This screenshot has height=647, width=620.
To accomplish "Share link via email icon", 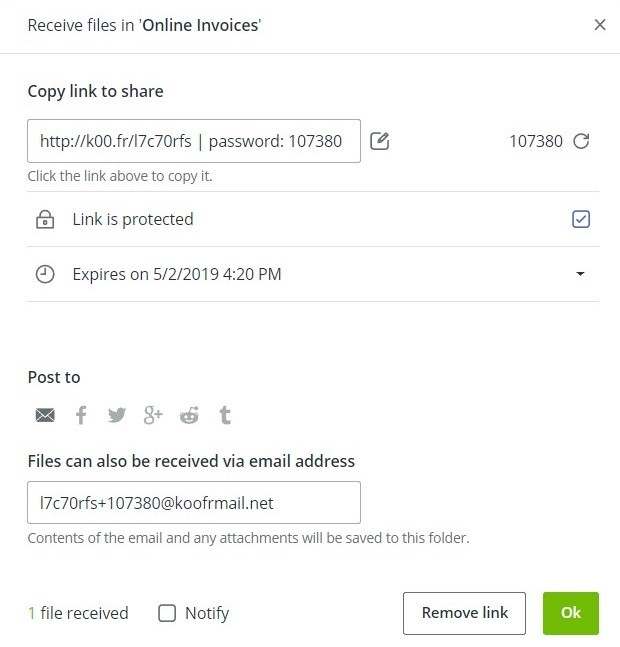I will 45,415.
